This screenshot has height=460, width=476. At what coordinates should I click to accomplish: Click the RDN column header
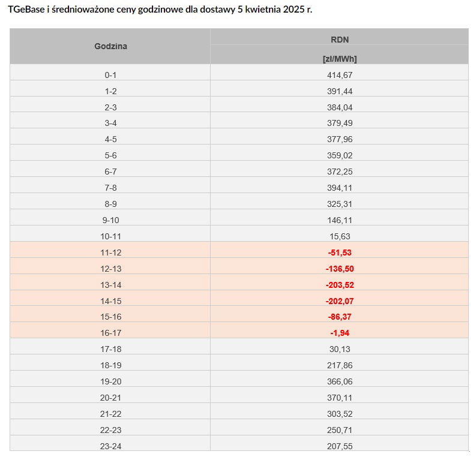click(339, 40)
